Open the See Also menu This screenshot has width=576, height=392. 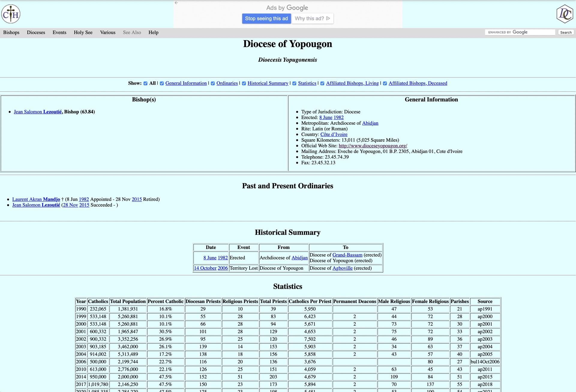[132, 32]
